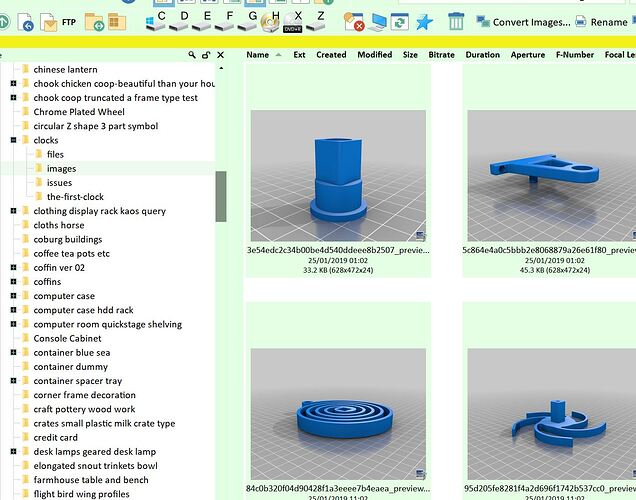The image size is (636, 500).
Task: Click the folder tree vertical scrollbar thumb
Action: (x=221, y=196)
